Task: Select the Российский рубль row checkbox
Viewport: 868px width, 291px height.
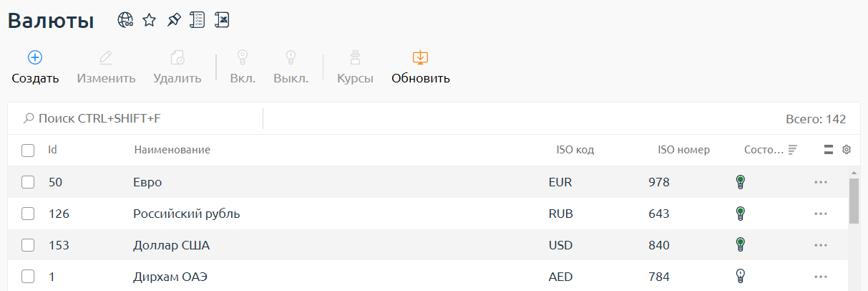Action: (x=28, y=214)
